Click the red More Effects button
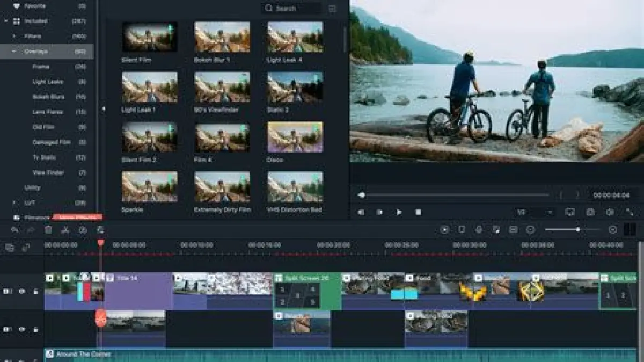The image size is (644, 362). (77, 218)
